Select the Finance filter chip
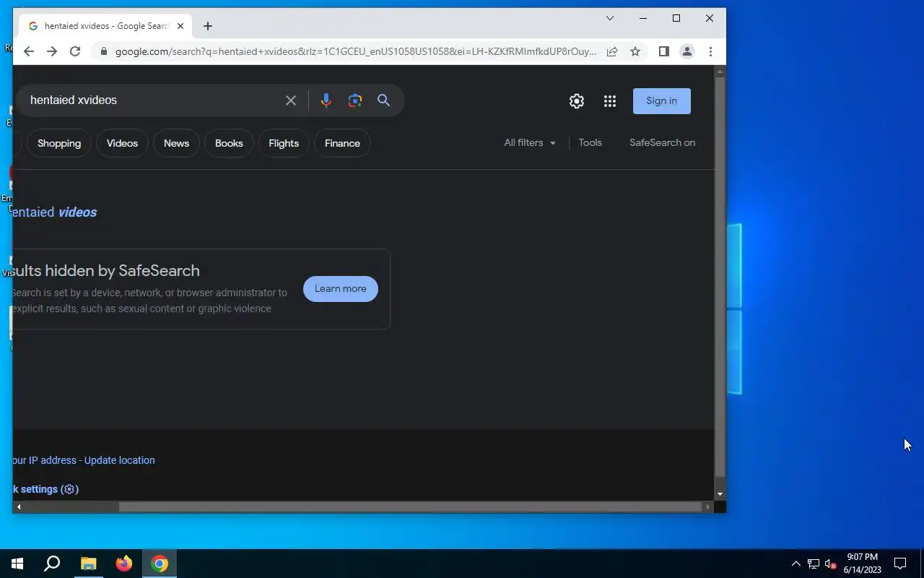This screenshot has height=578, width=924. pos(342,143)
